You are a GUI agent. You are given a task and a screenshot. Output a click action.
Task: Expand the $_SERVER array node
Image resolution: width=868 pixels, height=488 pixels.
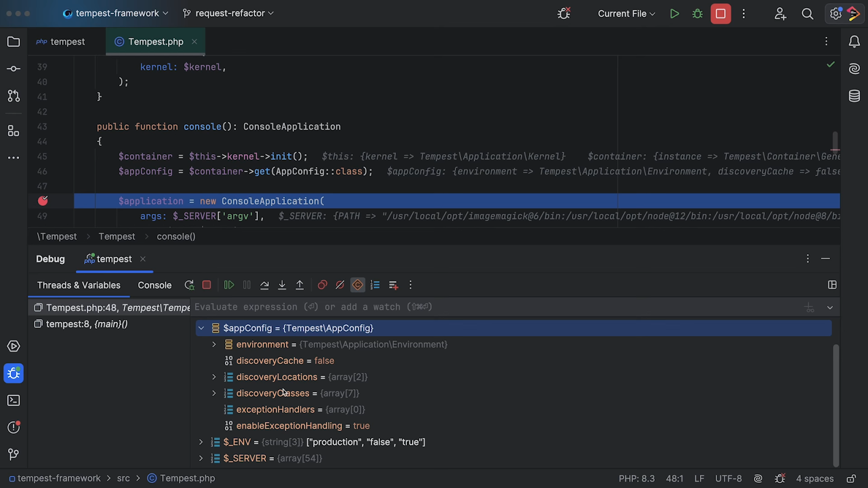pos(201,458)
